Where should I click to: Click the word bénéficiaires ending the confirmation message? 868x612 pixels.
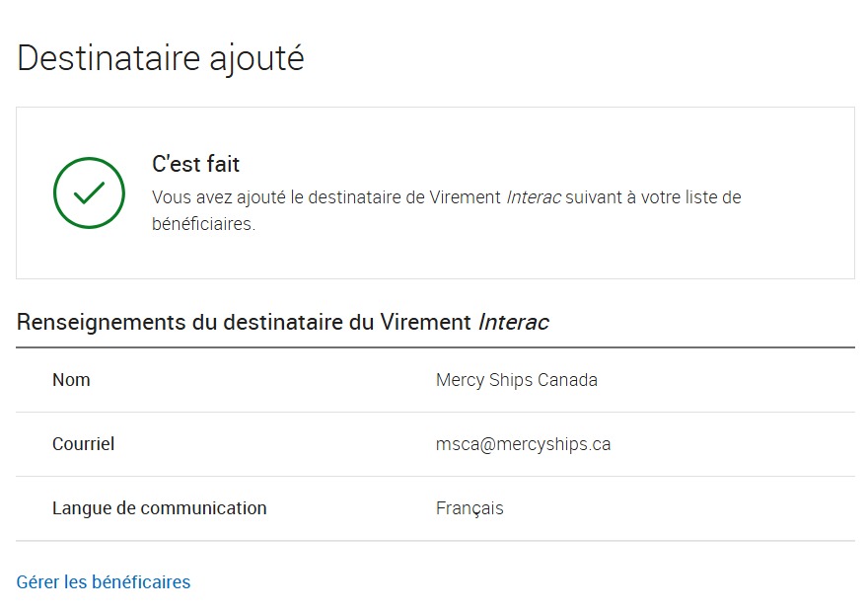click(202, 224)
